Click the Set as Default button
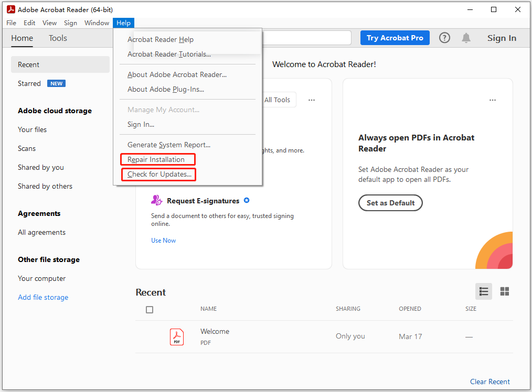 [x=390, y=203]
